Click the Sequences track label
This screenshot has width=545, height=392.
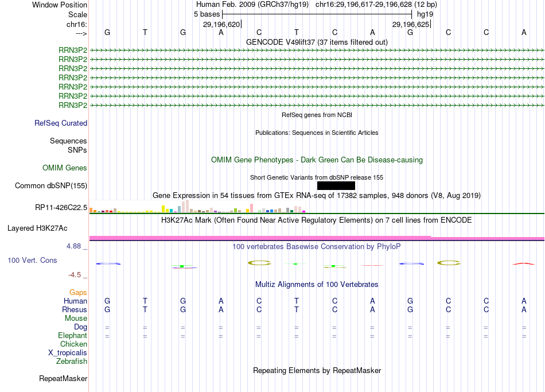point(68,141)
